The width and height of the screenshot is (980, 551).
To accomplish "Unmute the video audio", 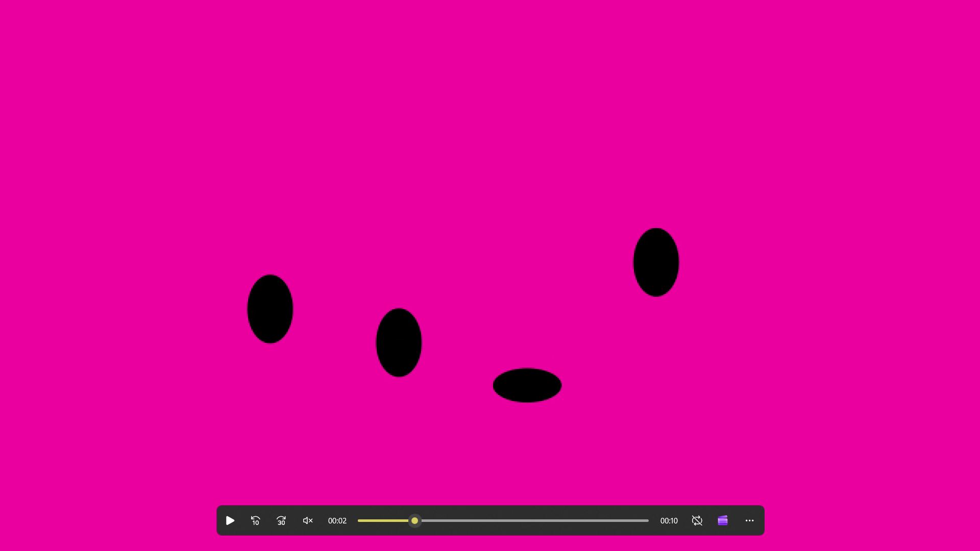I will [x=308, y=520].
